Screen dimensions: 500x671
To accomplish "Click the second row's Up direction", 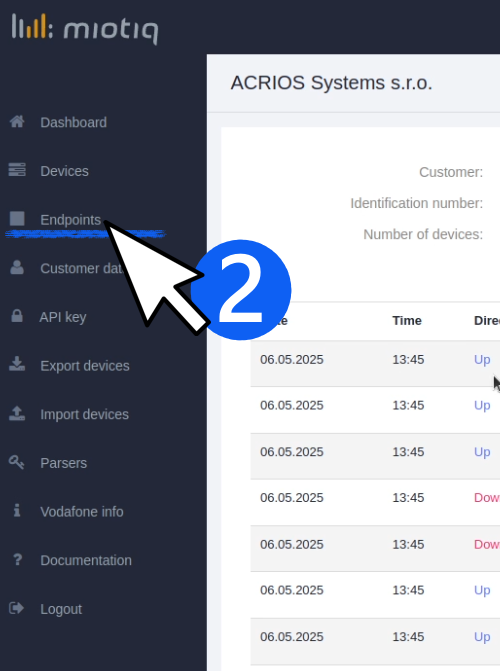I will click(482, 405).
